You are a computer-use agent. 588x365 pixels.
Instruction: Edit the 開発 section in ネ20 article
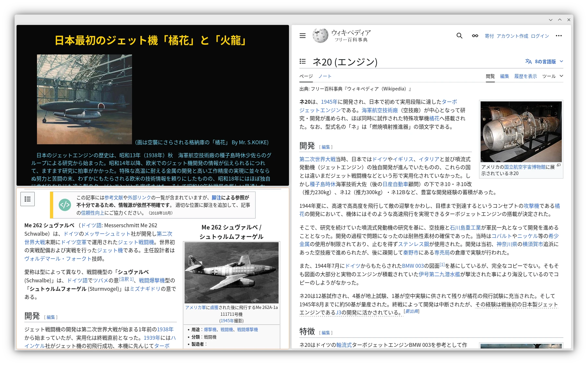(x=326, y=147)
